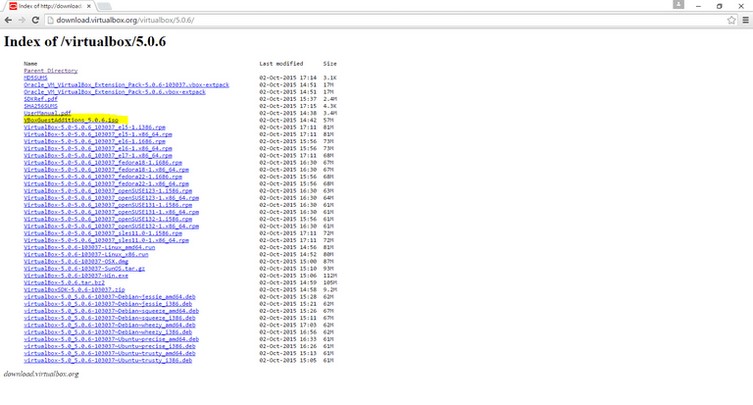753x405 pixels.
Task: Download the Debian squeeze amd64.deb package
Action: (111, 310)
